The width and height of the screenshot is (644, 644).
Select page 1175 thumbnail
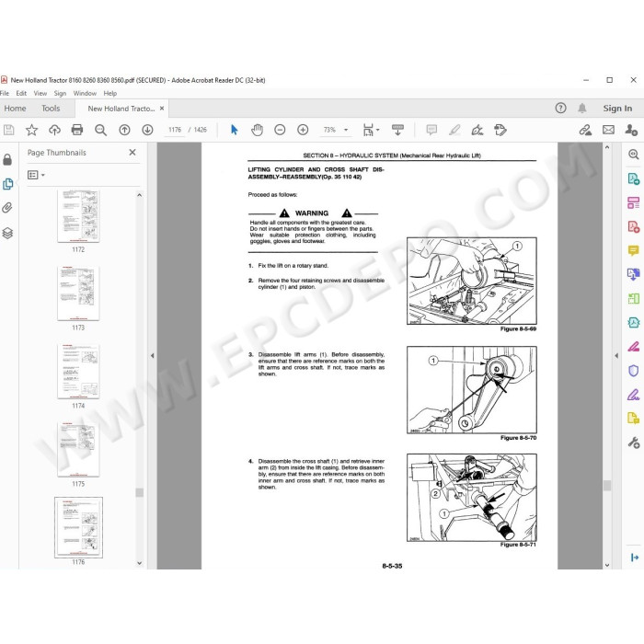click(78, 449)
